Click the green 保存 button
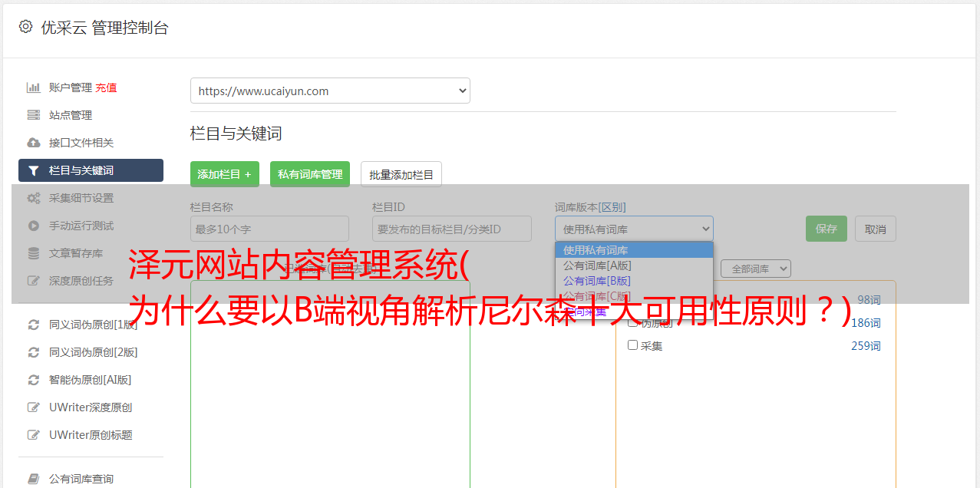 827,229
